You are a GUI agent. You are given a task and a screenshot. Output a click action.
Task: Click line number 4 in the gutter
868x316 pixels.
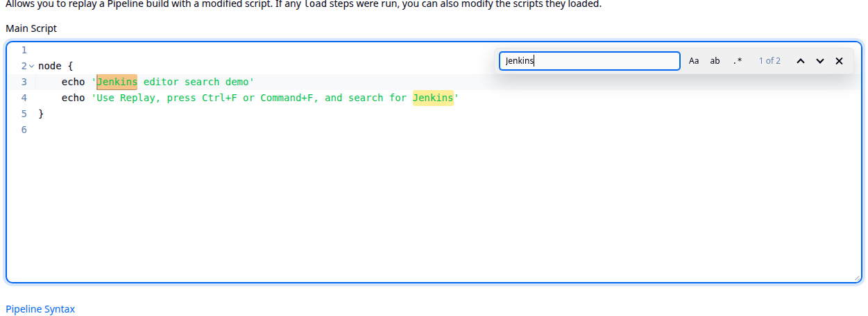point(24,98)
